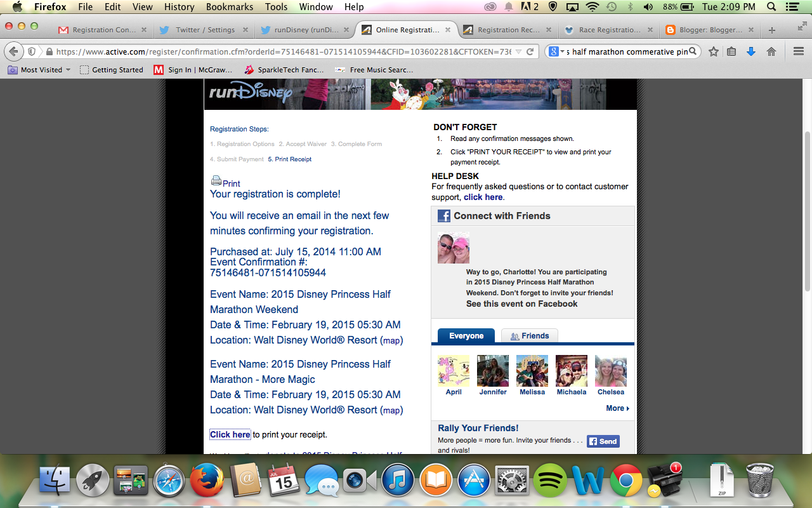The height and width of the screenshot is (508, 812).
Task: Switch to the Twitter / Settings tab
Action: [205, 30]
